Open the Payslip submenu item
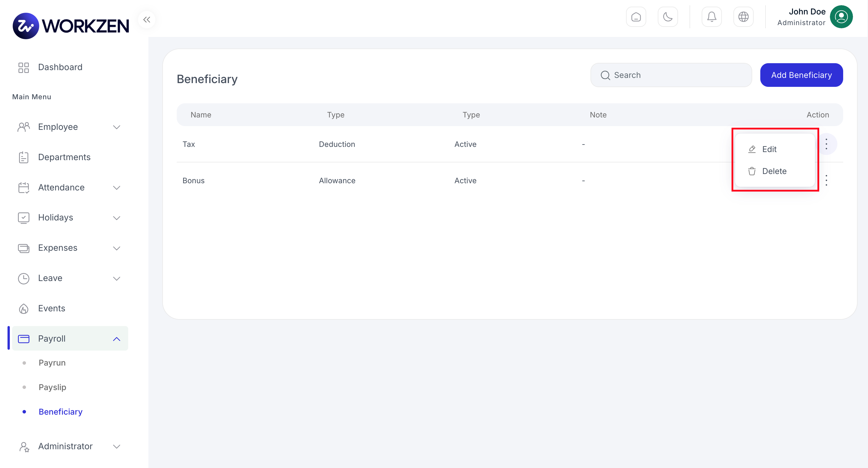The height and width of the screenshot is (468, 868). click(x=53, y=387)
